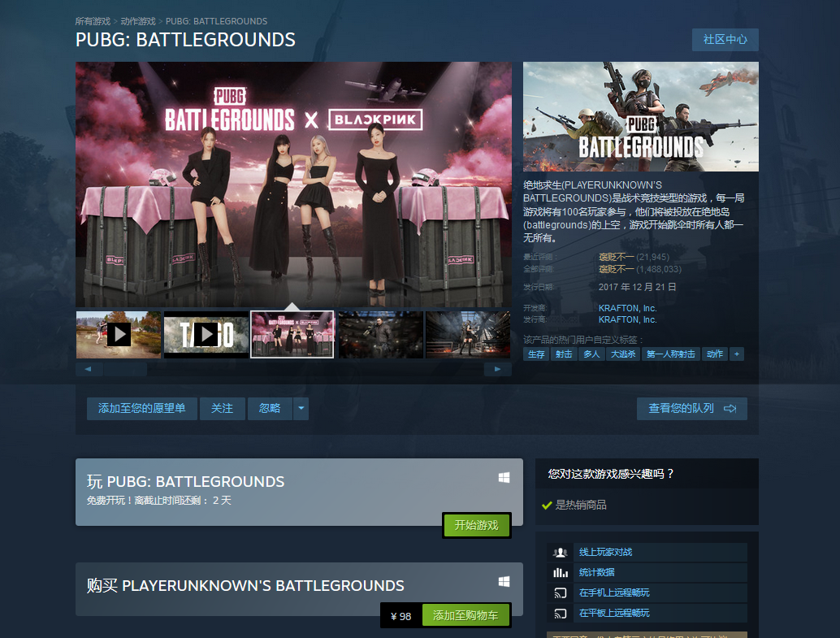Click the right arrow to browse more thumbnails
This screenshot has height=638, width=840.
498,369
